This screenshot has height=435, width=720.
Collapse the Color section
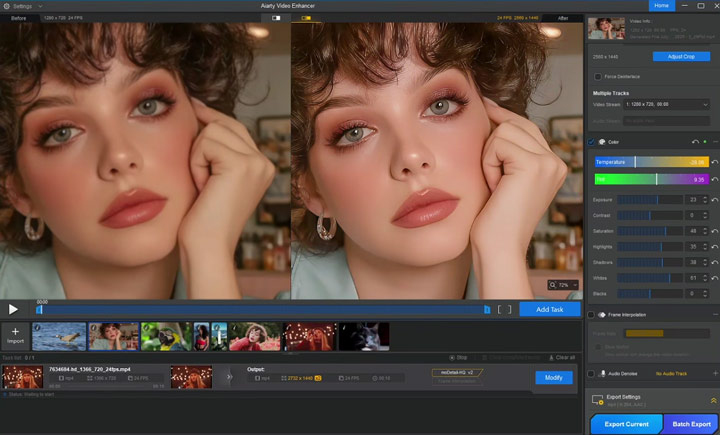click(x=715, y=142)
